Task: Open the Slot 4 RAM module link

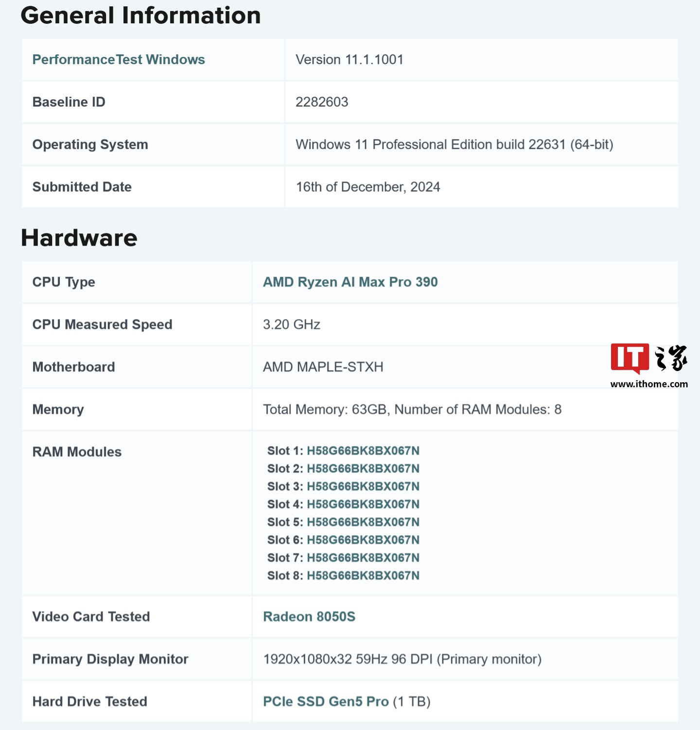Action: pos(363,504)
